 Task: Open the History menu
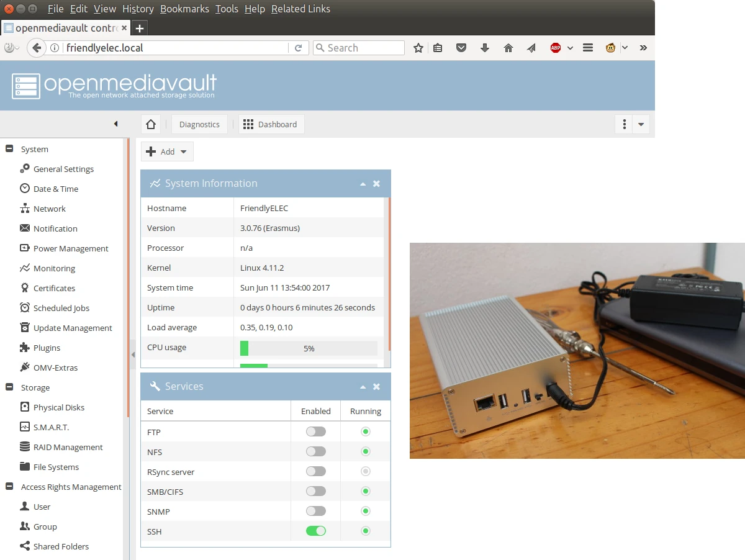[138, 9]
